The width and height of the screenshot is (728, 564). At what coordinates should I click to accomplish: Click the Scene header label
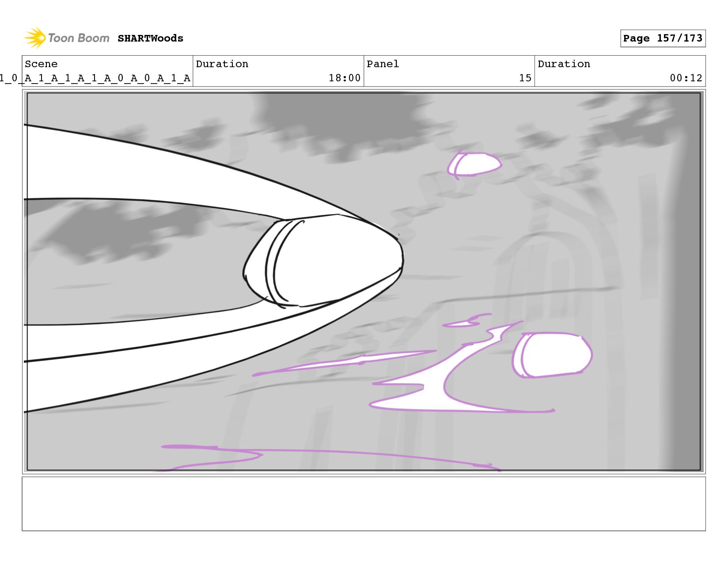point(41,64)
